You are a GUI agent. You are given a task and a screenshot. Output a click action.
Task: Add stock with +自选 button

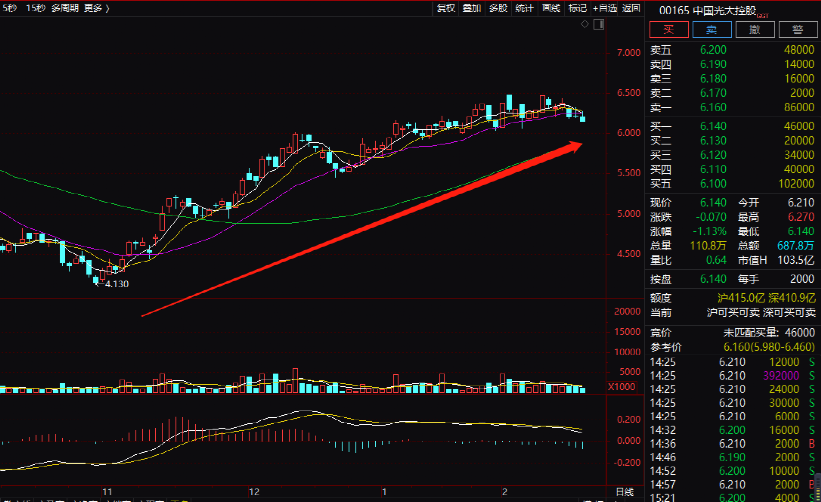605,8
